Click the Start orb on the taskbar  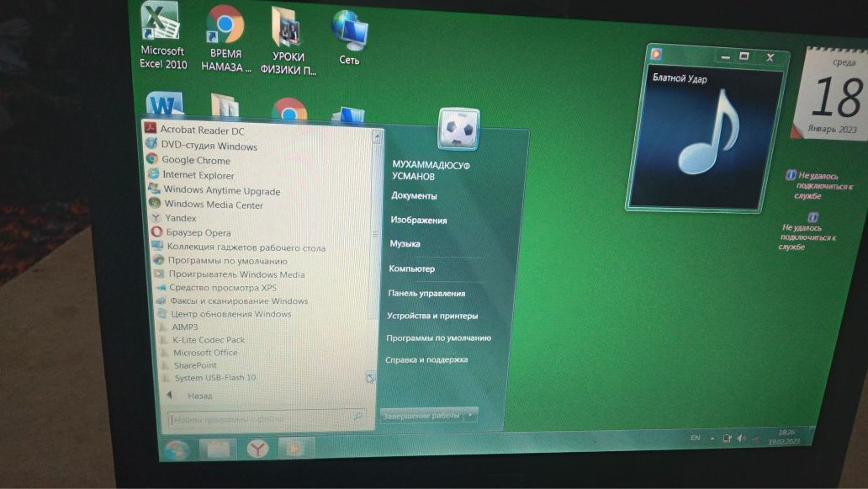point(177,449)
